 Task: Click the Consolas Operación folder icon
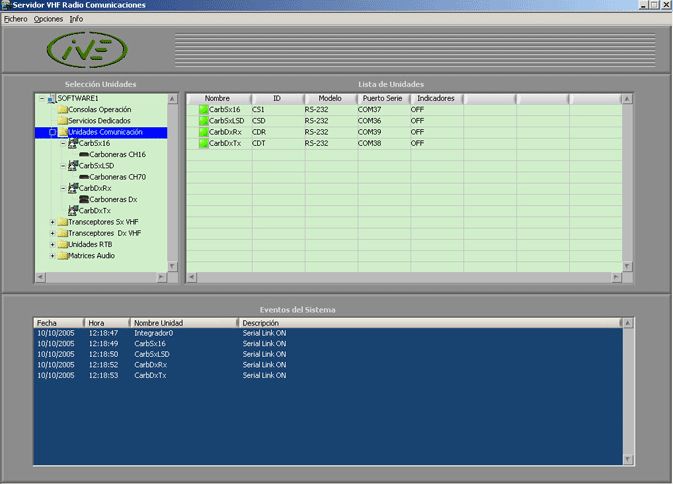[63, 110]
